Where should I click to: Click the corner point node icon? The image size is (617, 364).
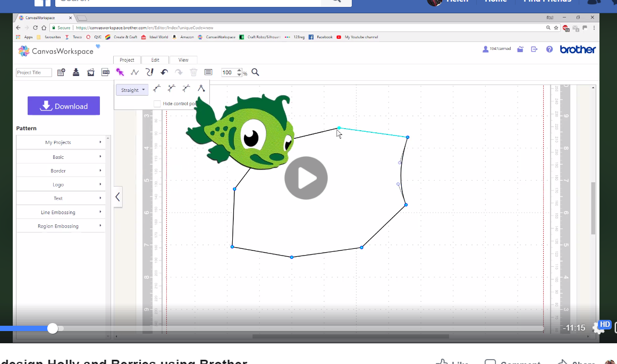[201, 89]
